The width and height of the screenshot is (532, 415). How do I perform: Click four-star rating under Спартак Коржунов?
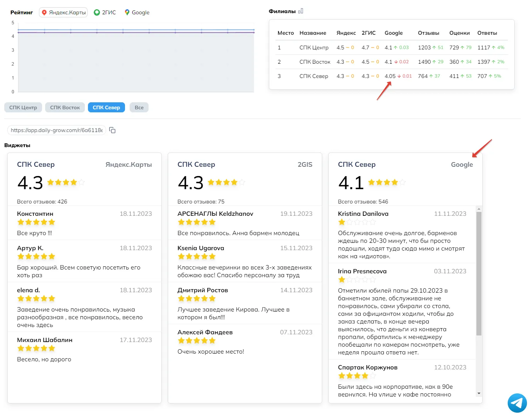coord(357,376)
